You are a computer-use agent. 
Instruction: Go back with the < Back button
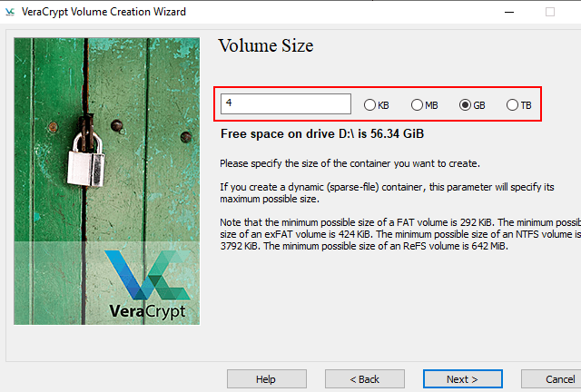[x=365, y=379]
